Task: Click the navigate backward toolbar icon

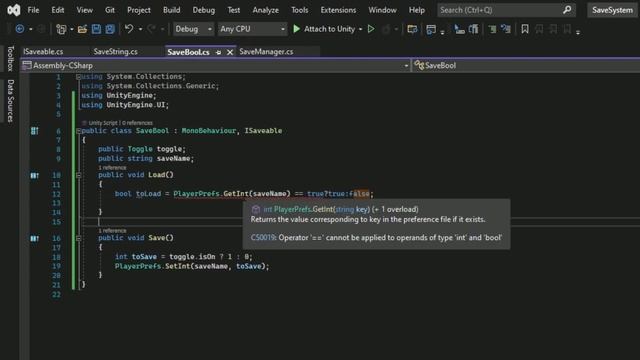Action: coord(19,29)
